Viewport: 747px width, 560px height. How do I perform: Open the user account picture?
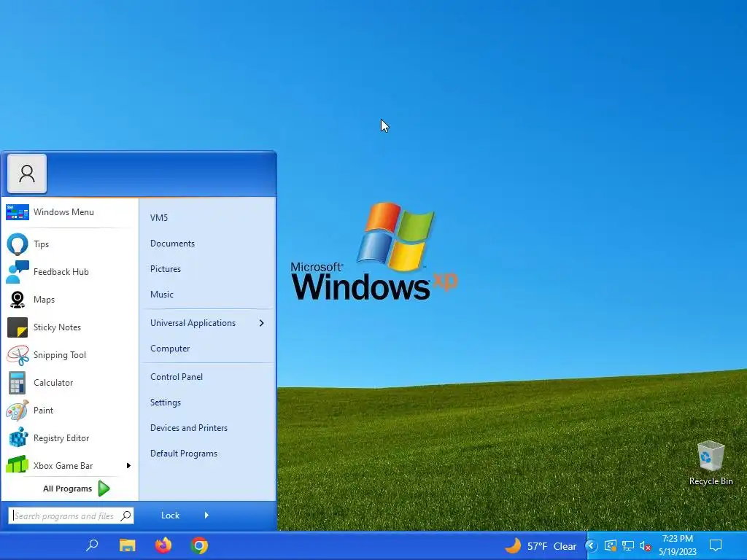click(x=27, y=174)
